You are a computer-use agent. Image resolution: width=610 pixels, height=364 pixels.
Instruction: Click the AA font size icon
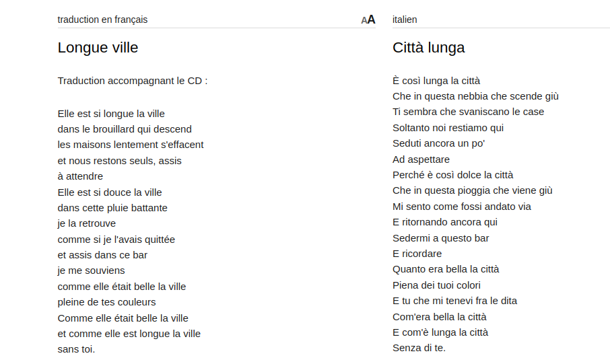pos(368,20)
